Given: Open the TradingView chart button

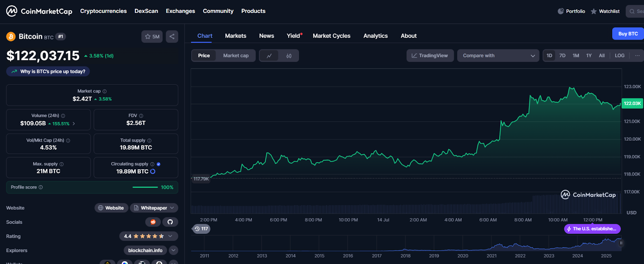Looking at the screenshot, I should click(x=430, y=56).
